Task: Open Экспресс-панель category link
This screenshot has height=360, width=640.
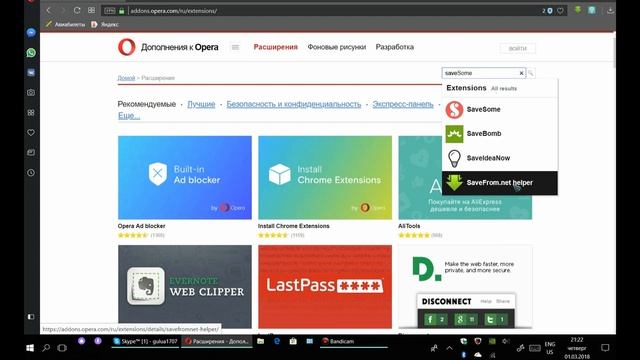Action: click(x=403, y=104)
